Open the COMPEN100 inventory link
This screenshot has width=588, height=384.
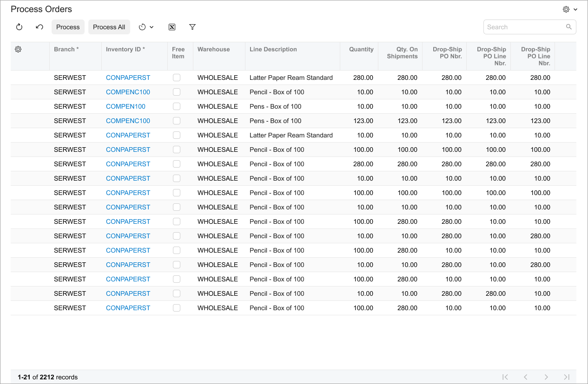(126, 106)
